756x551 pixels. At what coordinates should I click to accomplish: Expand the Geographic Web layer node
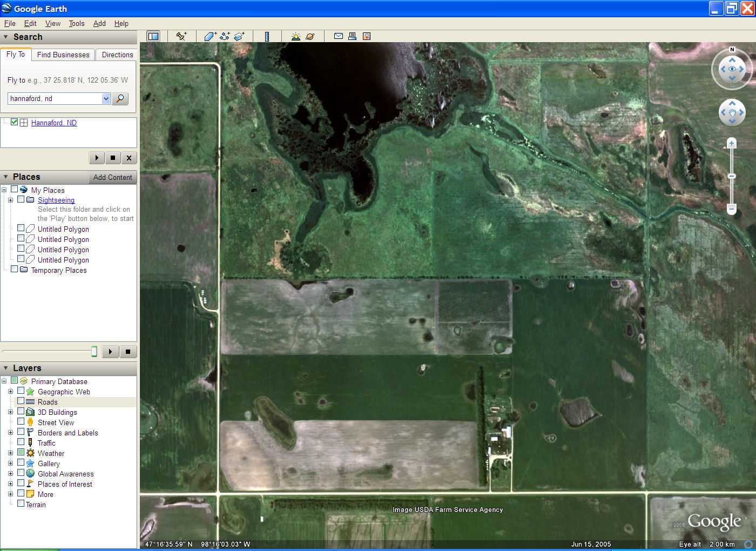click(x=10, y=392)
